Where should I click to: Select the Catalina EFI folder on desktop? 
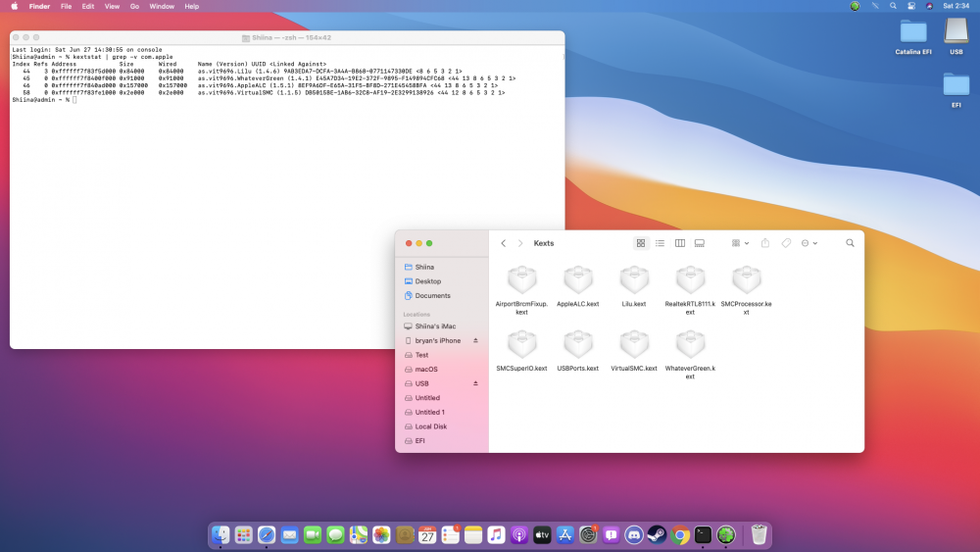click(913, 37)
